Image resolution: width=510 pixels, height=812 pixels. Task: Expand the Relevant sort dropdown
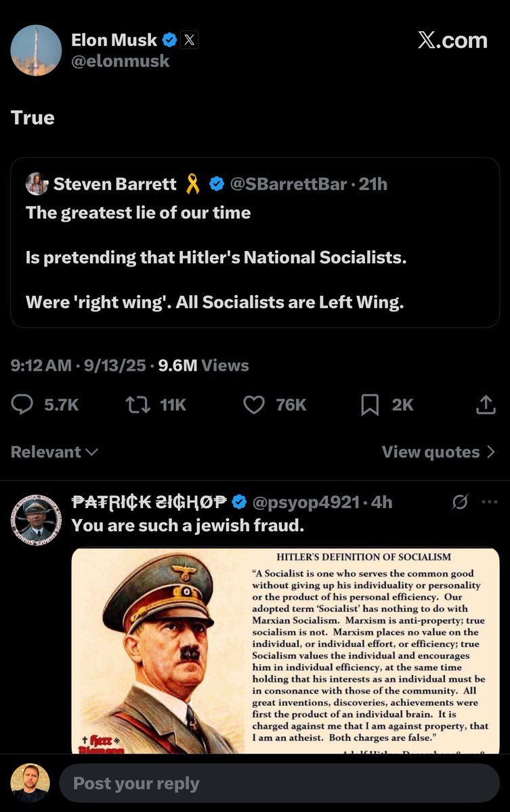click(54, 452)
